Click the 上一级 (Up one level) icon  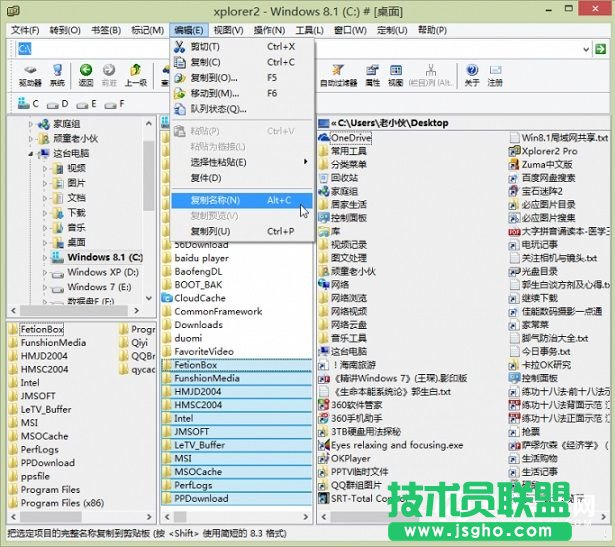click(x=136, y=75)
